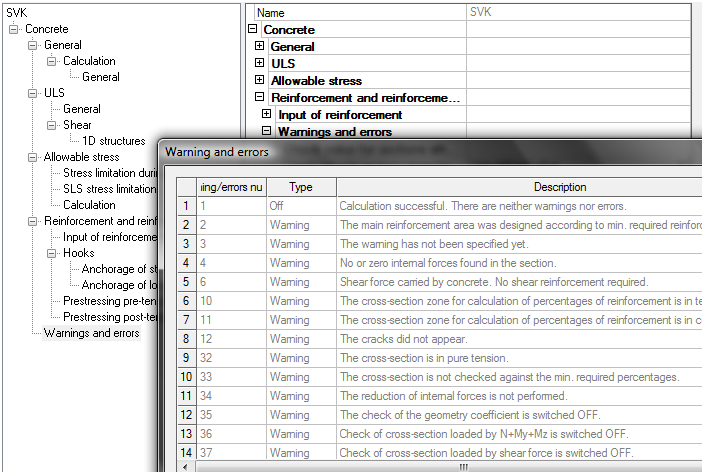
Task: Collapse the Reinforcement tree node on the left
Action: pos(33,221)
